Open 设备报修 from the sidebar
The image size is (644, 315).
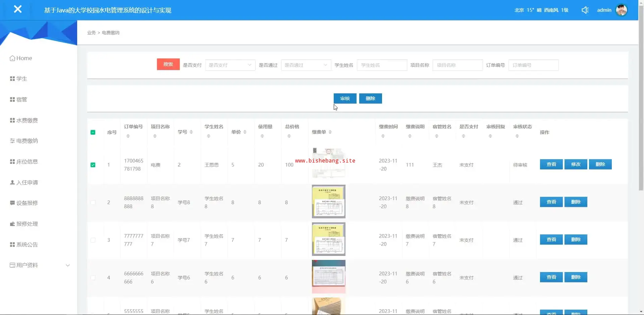coord(27,203)
